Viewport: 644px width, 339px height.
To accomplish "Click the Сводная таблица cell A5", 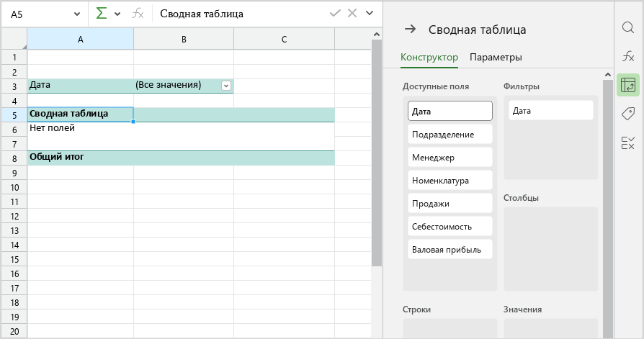I will coord(81,114).
